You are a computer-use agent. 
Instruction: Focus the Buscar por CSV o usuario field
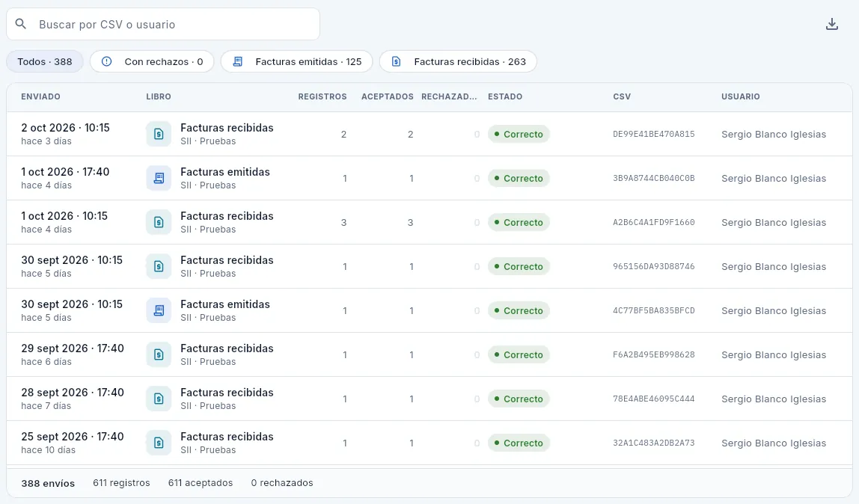(163, 24)
